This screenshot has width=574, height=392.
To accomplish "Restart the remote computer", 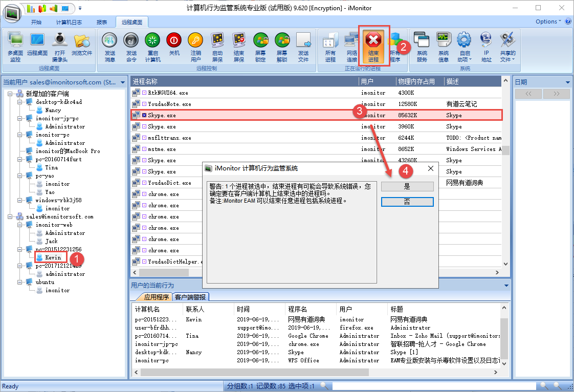I will 152,47.
